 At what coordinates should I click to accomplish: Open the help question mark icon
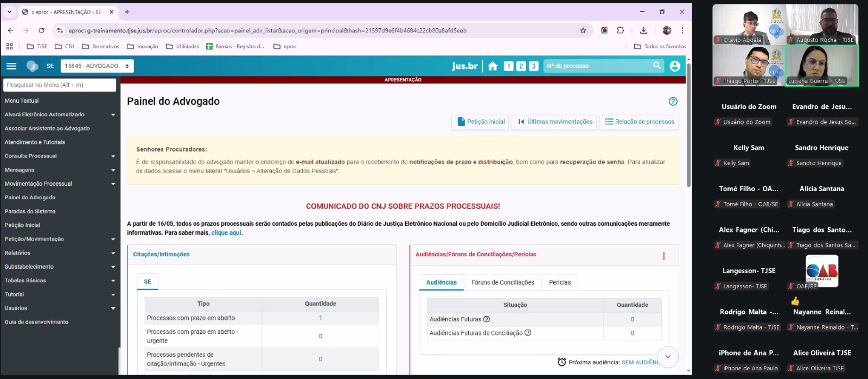pos(673,102)
